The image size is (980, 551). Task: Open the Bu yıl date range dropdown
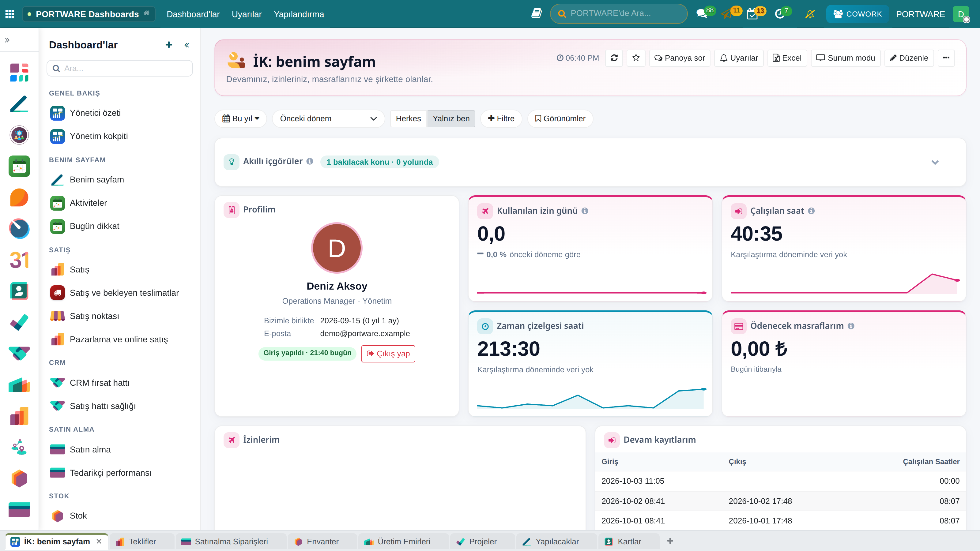(x=240, y=119)
